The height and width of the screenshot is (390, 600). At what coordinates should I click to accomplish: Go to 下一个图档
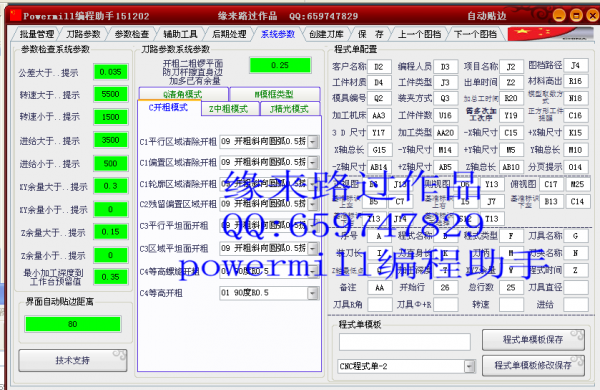click(475, 34)
